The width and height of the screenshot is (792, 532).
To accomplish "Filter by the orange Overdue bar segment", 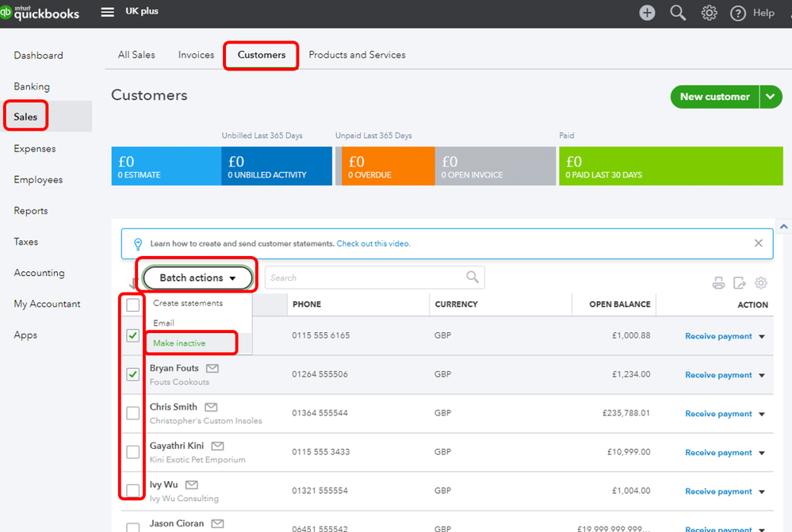I will pyautogui.click(x=388, y=166).
